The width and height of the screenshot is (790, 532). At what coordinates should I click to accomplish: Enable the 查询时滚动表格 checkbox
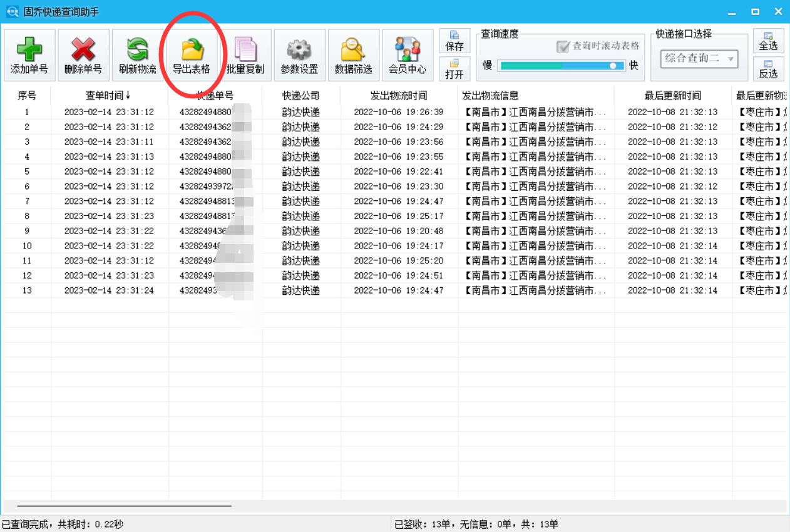[562, 46]
